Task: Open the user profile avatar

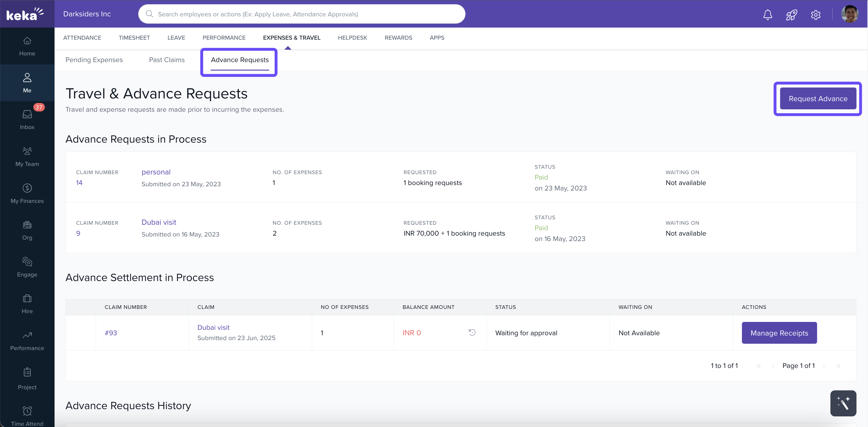Action: click(x=850, y=14)
